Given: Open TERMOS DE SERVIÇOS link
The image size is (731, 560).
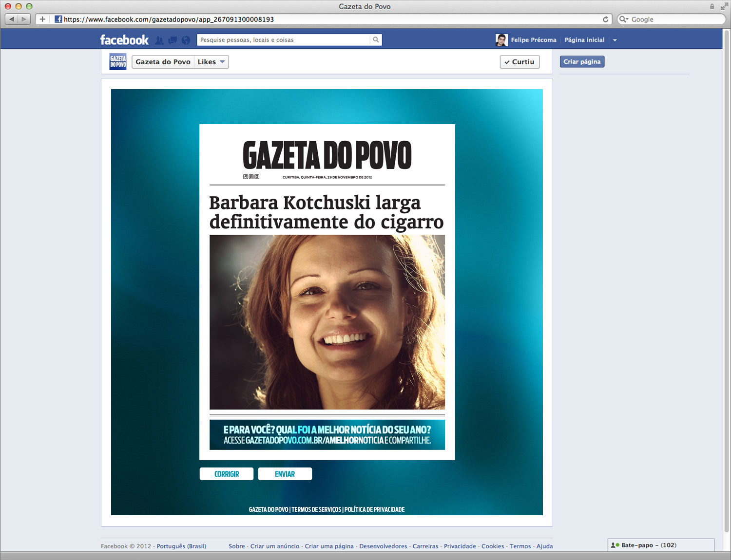Looking at the screenshot, I should point(316,509).
